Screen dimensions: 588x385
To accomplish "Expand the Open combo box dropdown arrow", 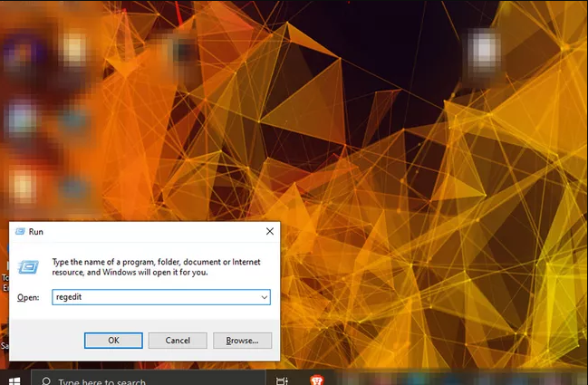I will coord(265,297).
